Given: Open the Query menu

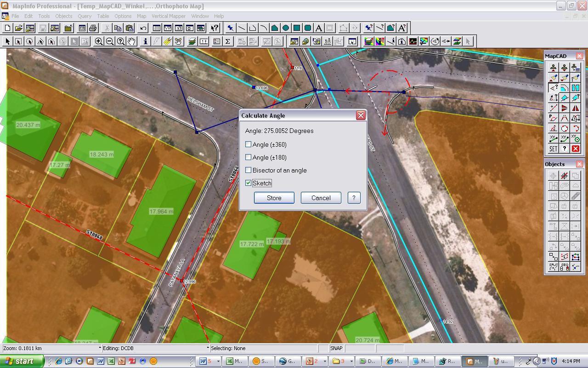Looking at the screenshot, I should tap(85, 16).
